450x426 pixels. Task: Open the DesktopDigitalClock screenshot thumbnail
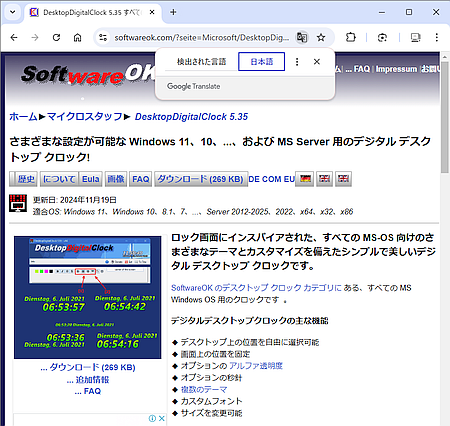point(87,297)
